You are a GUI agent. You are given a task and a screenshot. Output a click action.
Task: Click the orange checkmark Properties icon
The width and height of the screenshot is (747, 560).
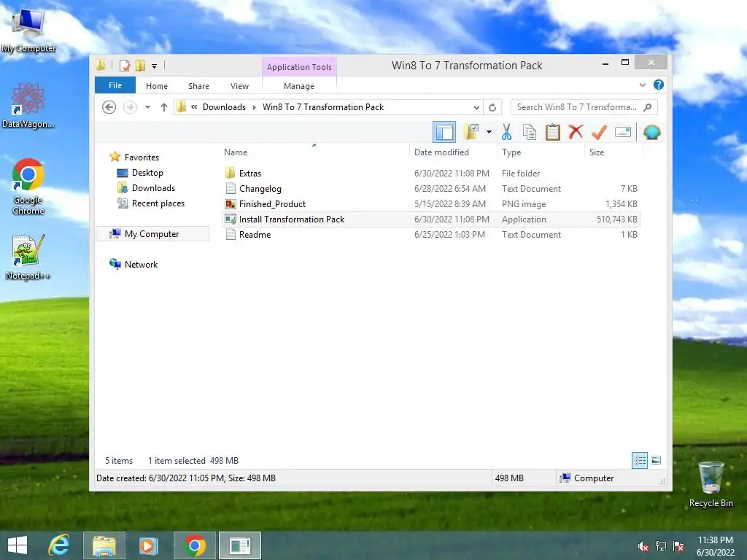599,132
